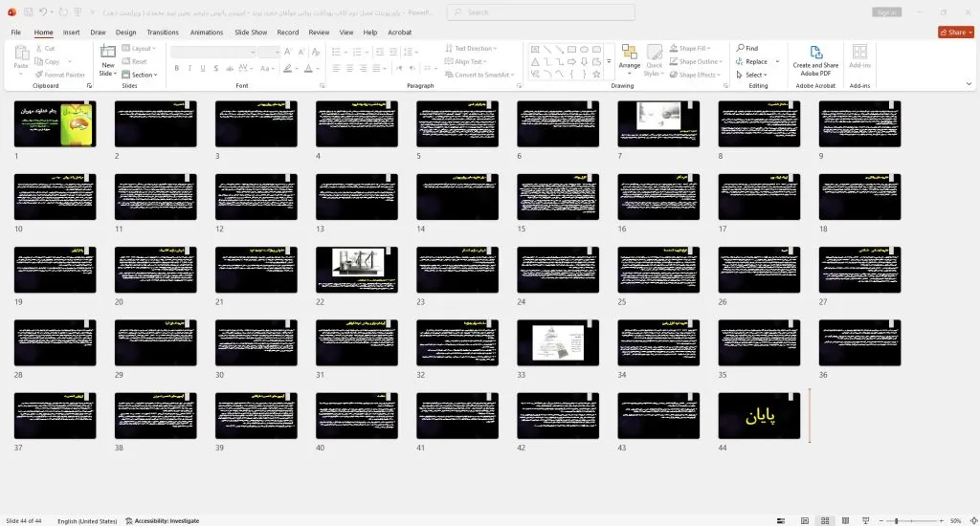Collapse the ribbon chevron
Screen dimensions: 980x526
point(969,84)
